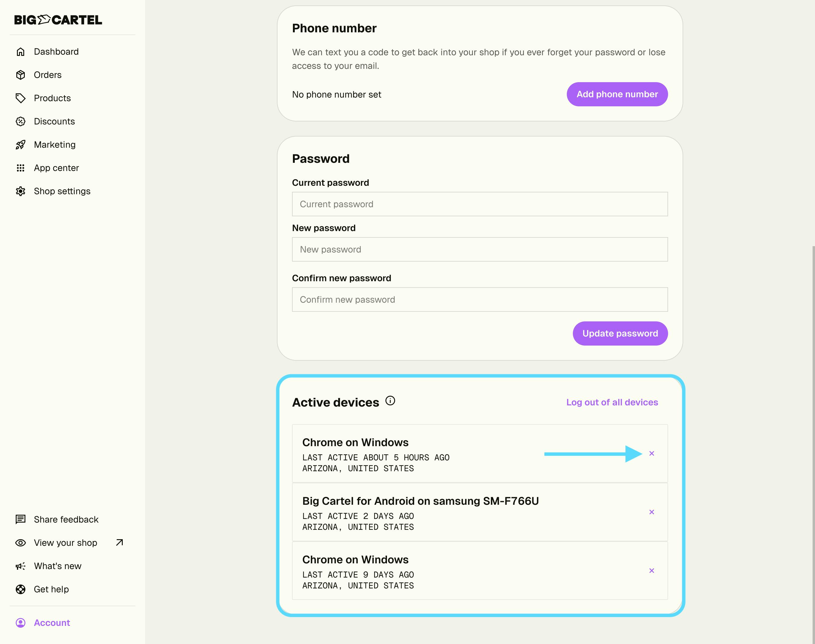
Task: Click the Products tag icon
Action: (x=21, y=98)
